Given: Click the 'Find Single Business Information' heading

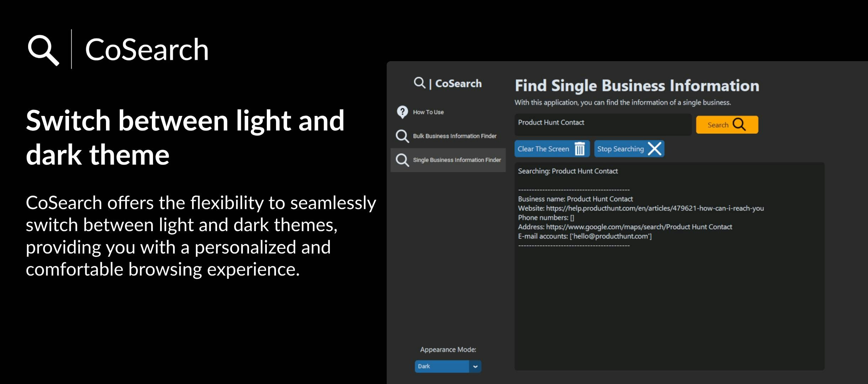Looking at the screenshot, I should coord(637,86).
